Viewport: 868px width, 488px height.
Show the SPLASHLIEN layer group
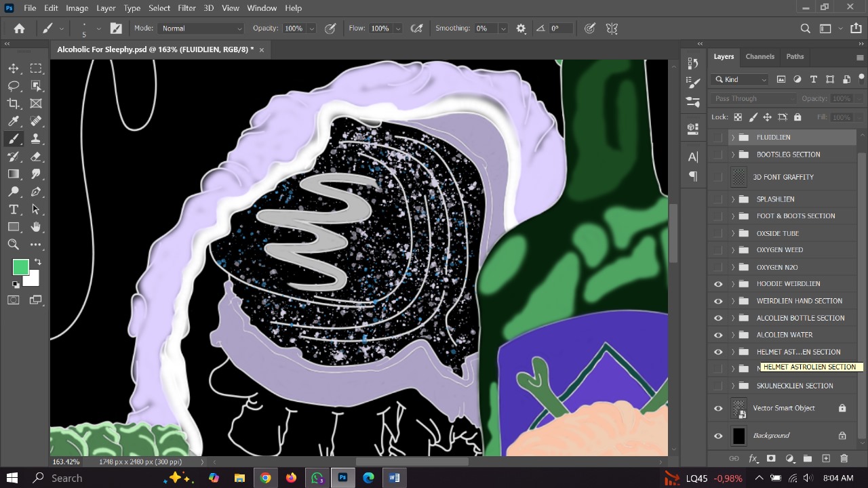pos(718,199)
